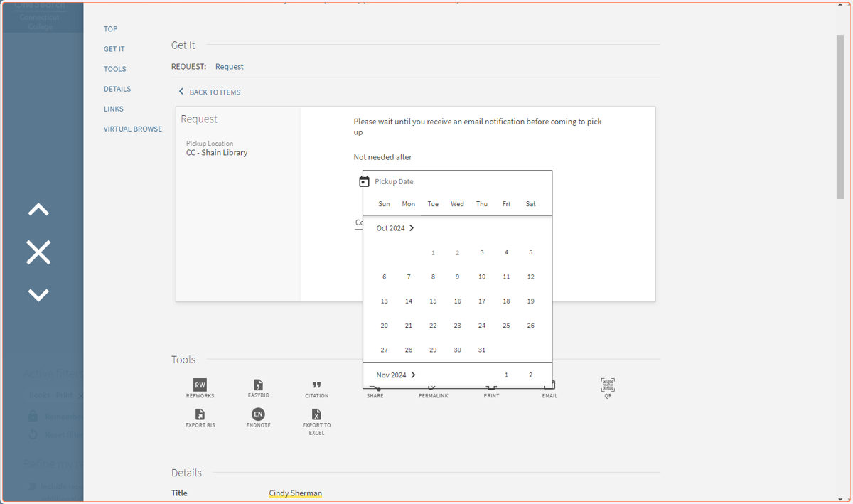
Task: Open the Citation tool
Action: click(x=316, y=388)
